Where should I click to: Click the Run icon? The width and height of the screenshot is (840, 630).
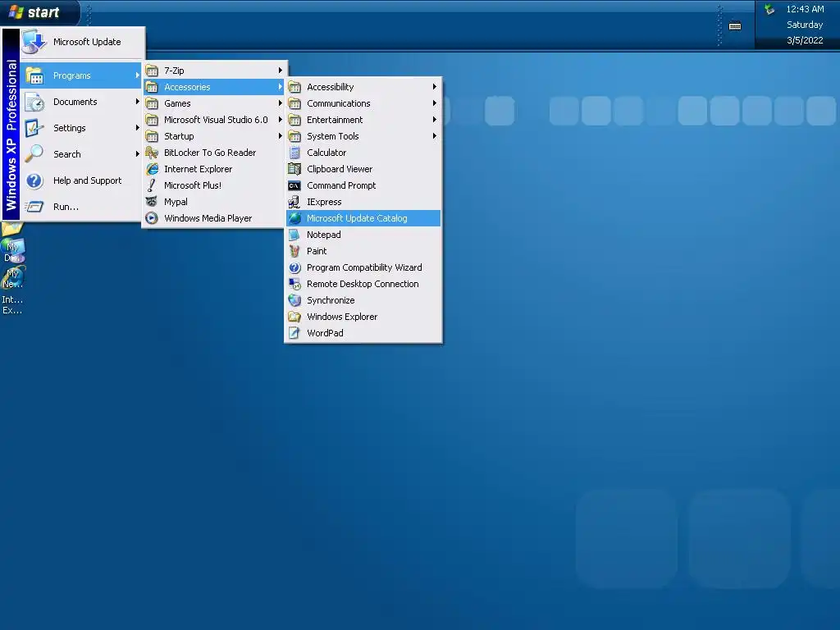click(34, 207)
